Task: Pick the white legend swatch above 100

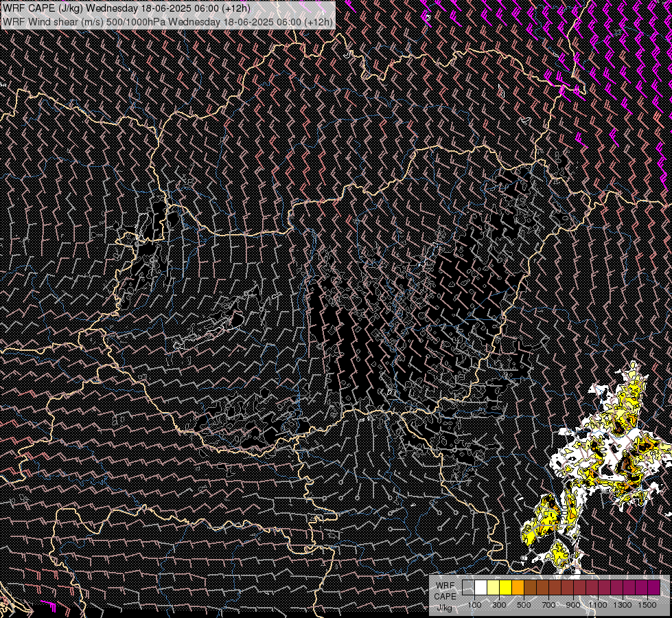Action: click(481, 587)
